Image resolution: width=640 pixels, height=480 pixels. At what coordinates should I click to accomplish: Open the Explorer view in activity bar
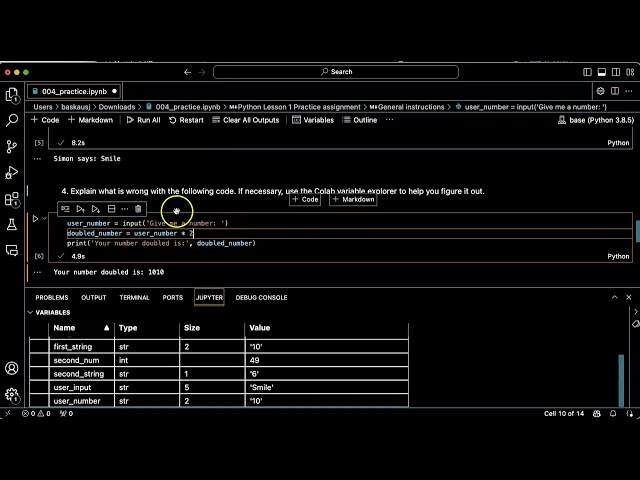click(x=12, y=95)
